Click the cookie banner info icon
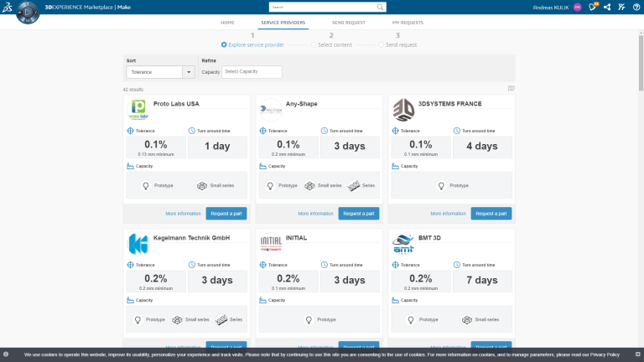Screen dimensions: 644x362 6,354
